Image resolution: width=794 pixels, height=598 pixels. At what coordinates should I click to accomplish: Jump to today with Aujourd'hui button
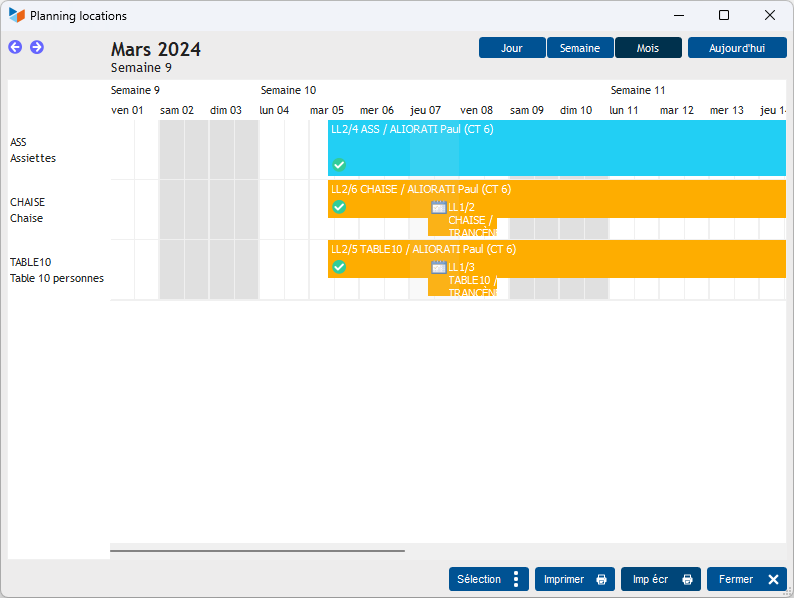737,48
